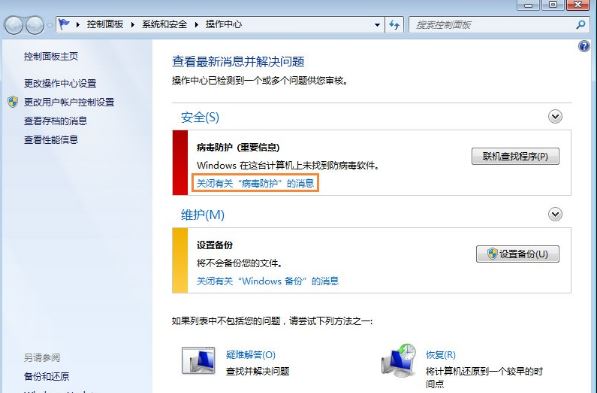Viewport: 597px width, 393px height.
Task: Click 系统和安全 in the address breadcrumb
Action: click(x=164, y=24)
